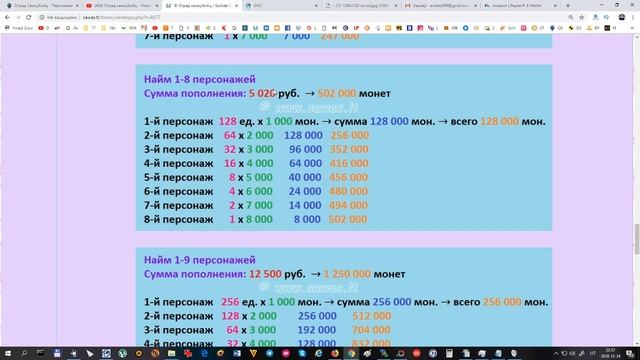Switch to the first tab with pin icon
Viewport: 640px width, 360px height.
(x=41, y=6)
